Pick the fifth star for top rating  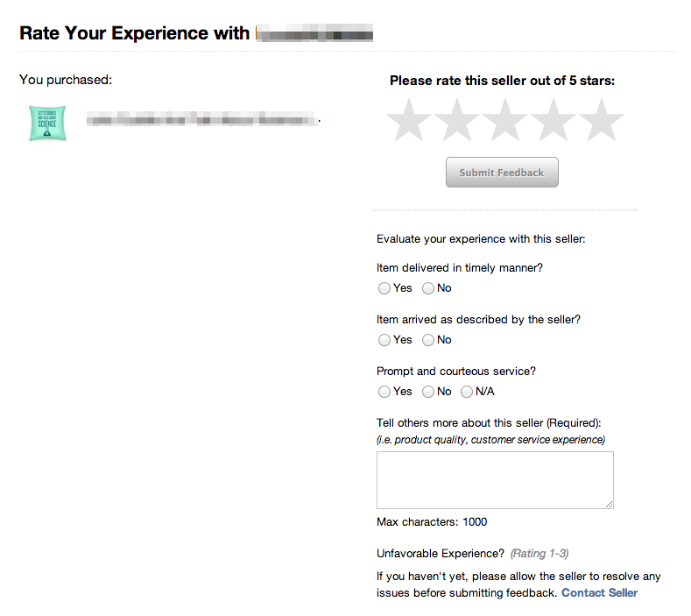(601, 120)
